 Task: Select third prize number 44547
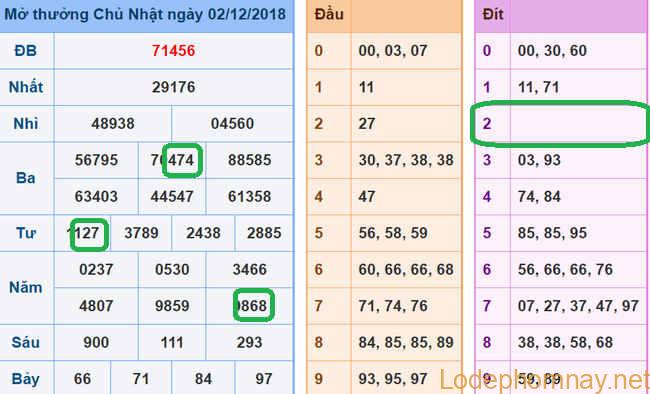tap(172, 196)
